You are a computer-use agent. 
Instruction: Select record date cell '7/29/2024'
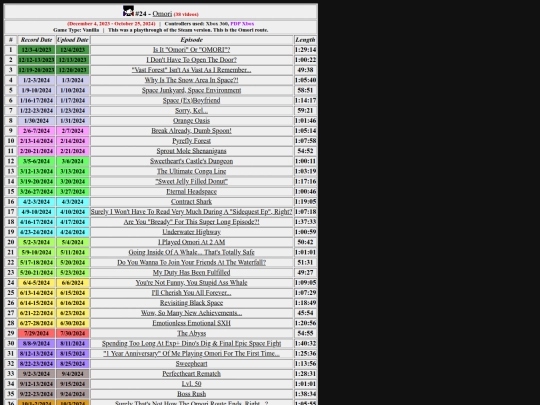tap(37, 333)
